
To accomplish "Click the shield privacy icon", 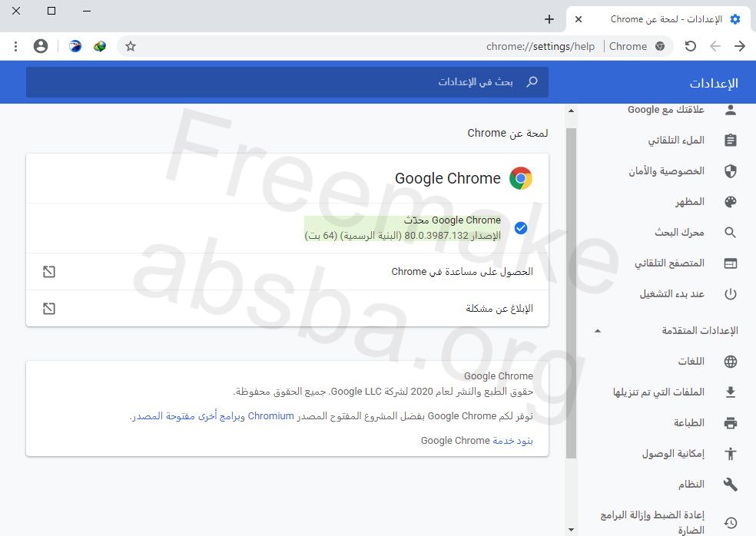I will [731, 171].
